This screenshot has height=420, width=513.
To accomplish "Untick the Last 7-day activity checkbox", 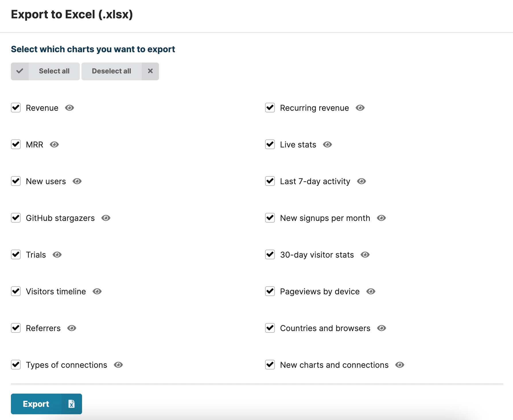I will point(270,181).
